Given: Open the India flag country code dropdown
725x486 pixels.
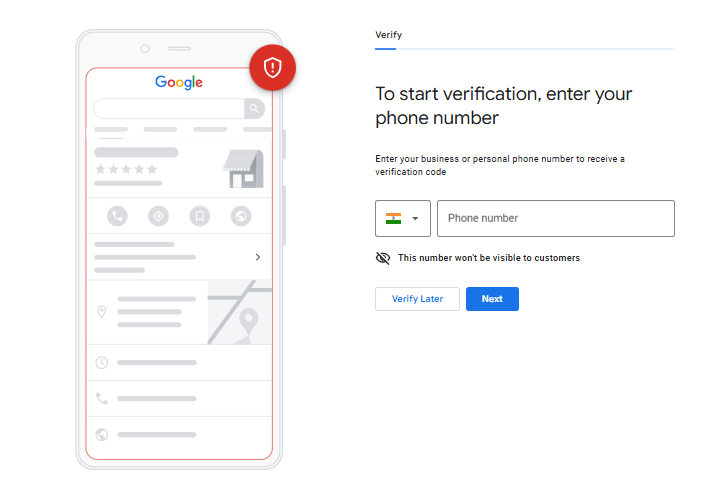Looking at the screenshot, I should coord(402,218).
